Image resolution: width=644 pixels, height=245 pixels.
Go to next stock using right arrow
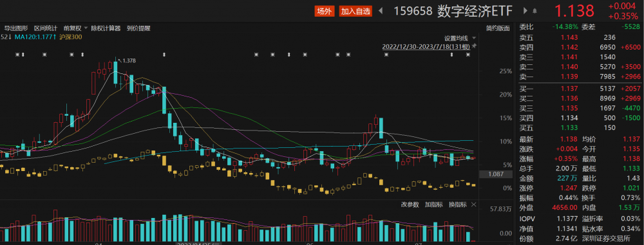[x=526, y=11]
